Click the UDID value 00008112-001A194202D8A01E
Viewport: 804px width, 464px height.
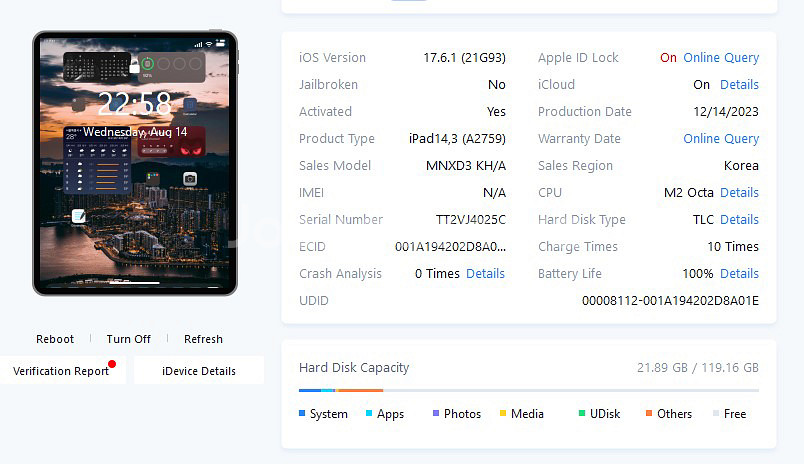pos(670,301)
